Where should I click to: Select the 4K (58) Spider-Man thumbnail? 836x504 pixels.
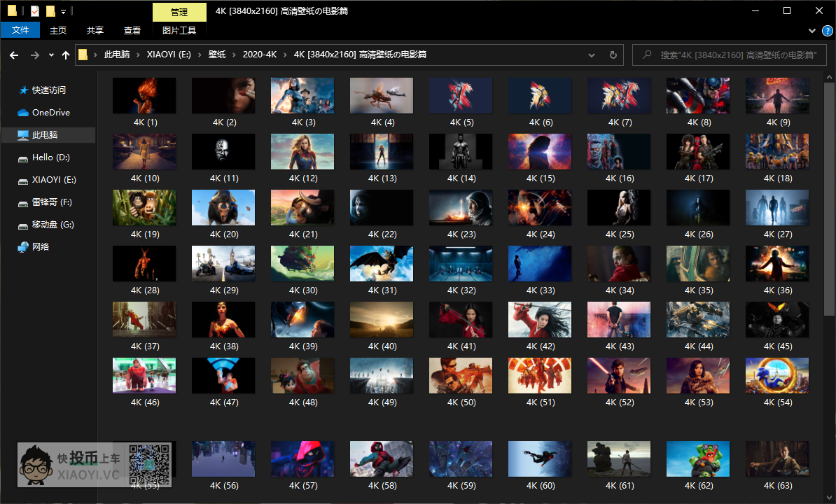point(381,458)
